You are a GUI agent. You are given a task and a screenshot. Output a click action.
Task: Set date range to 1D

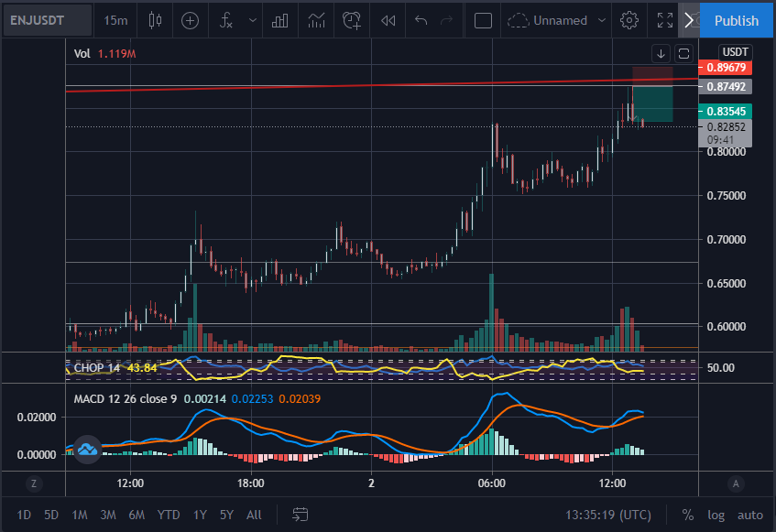(x=24, y=515)
